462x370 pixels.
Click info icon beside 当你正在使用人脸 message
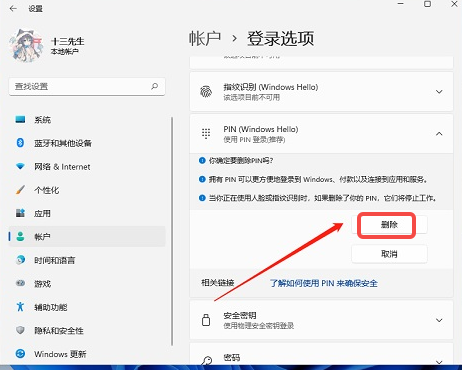point(202,198)
